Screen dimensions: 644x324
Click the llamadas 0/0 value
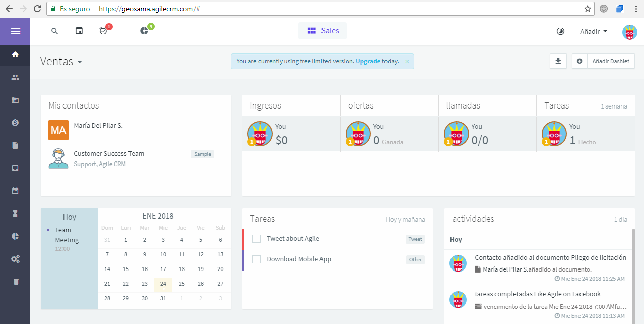pyautogui.click(x=480, y=140)
